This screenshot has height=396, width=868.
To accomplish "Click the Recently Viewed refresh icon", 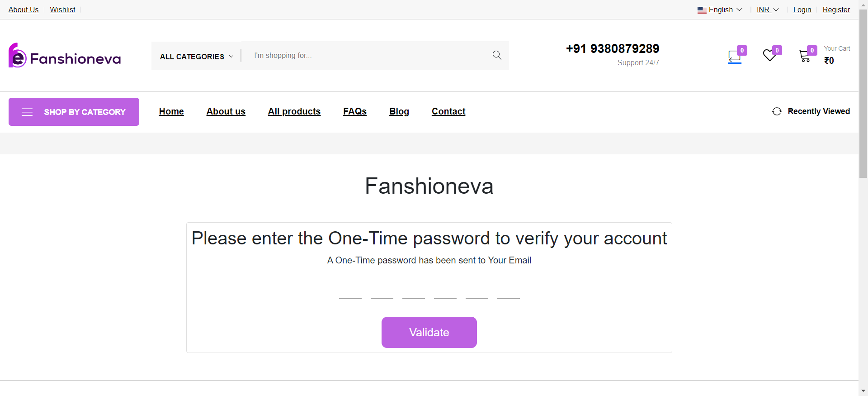I will (777, 111).
